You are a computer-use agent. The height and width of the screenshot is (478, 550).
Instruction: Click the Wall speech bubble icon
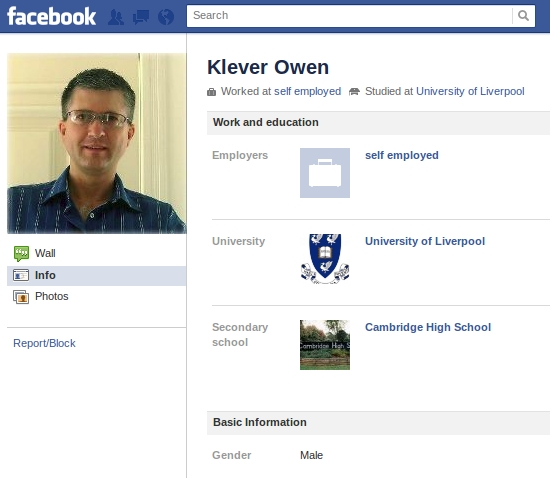[21, 254]
